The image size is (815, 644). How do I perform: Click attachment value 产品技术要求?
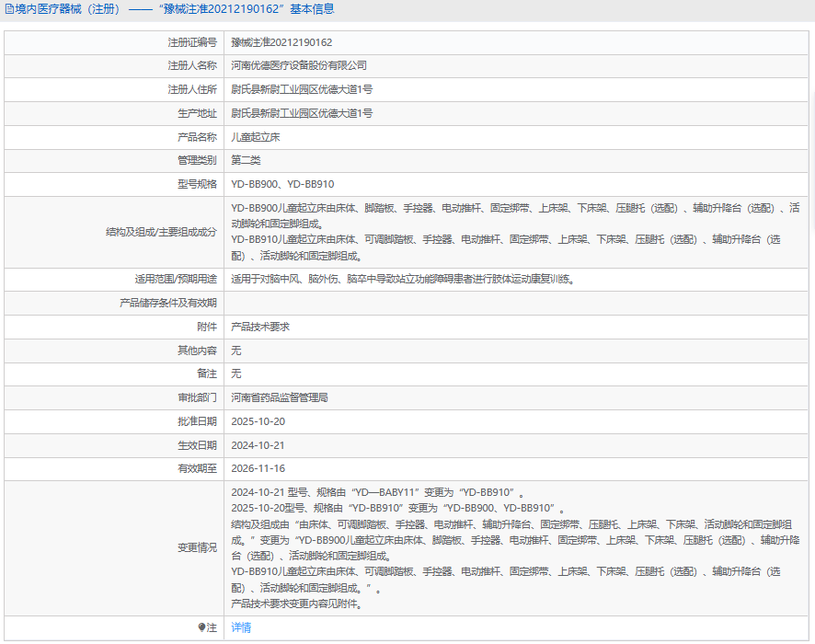260,327
